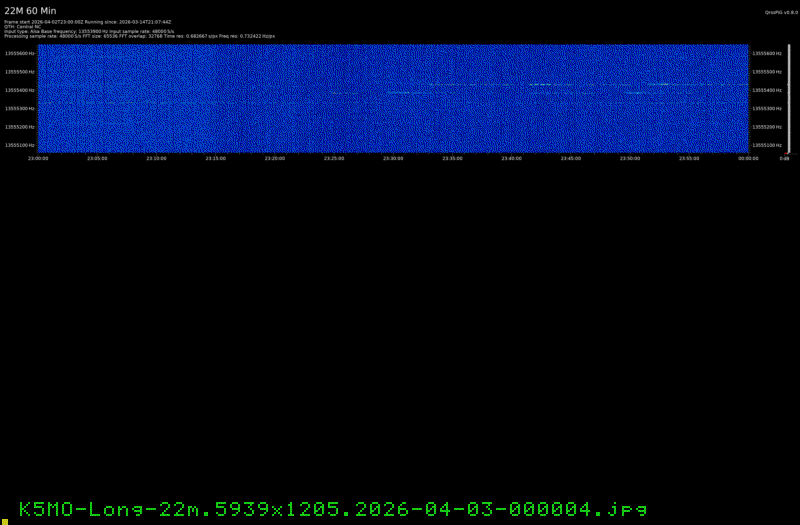800x525 pixels.
Task: Click the "22M 60 Min" title text
Action: [x=30, y=10]
